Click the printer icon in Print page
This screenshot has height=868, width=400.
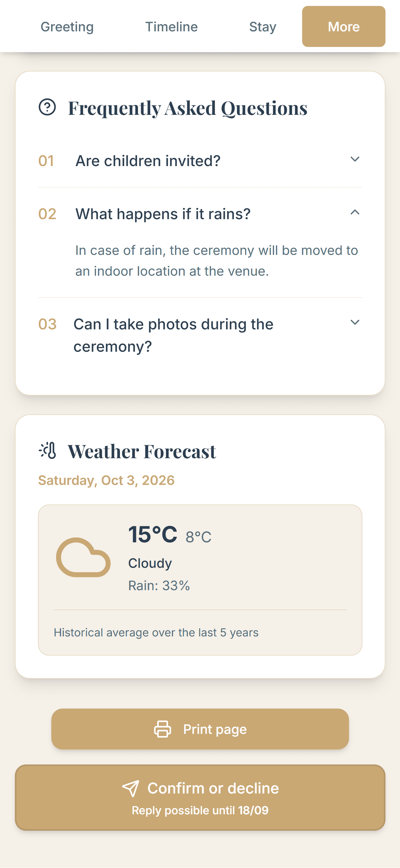tap(162, 729)
